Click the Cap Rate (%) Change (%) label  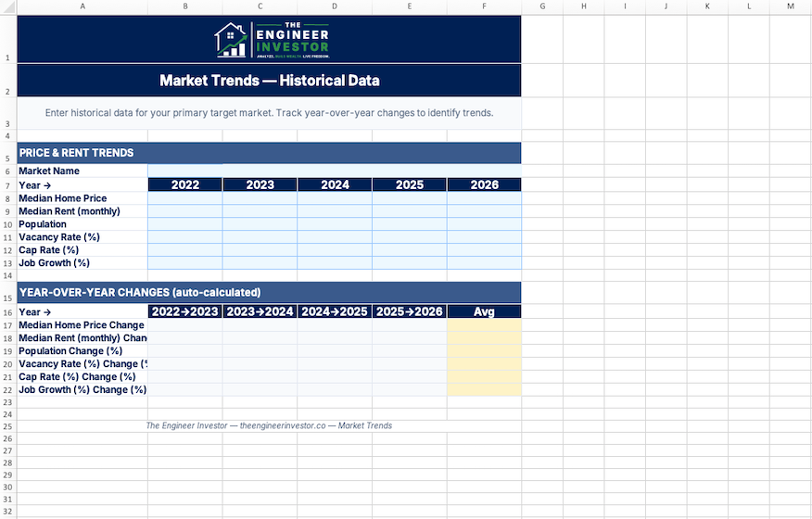point(77,377)
